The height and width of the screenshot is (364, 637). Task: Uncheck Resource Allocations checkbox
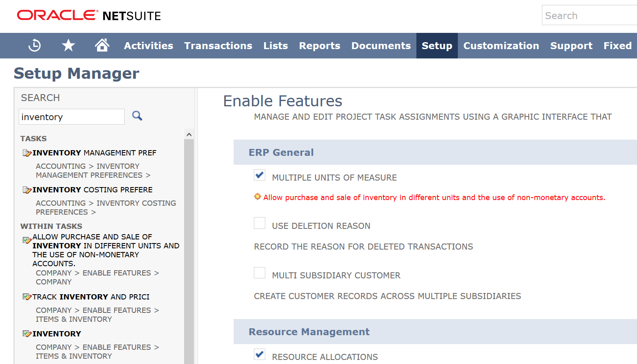click(x=260, y=354)
